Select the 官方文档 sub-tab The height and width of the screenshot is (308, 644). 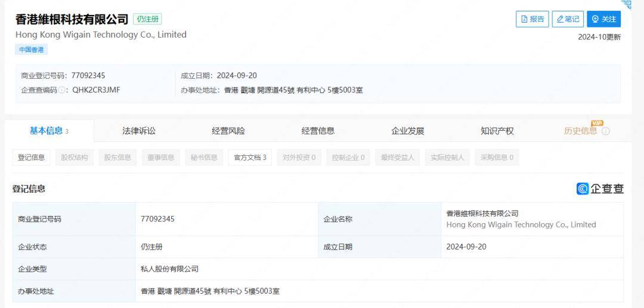[x=250, y=158]
